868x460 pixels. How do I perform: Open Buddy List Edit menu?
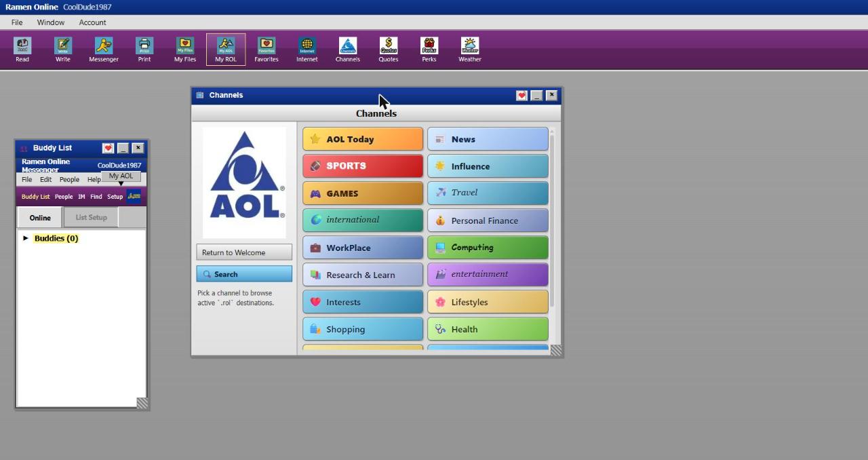(x=45, y=180)
